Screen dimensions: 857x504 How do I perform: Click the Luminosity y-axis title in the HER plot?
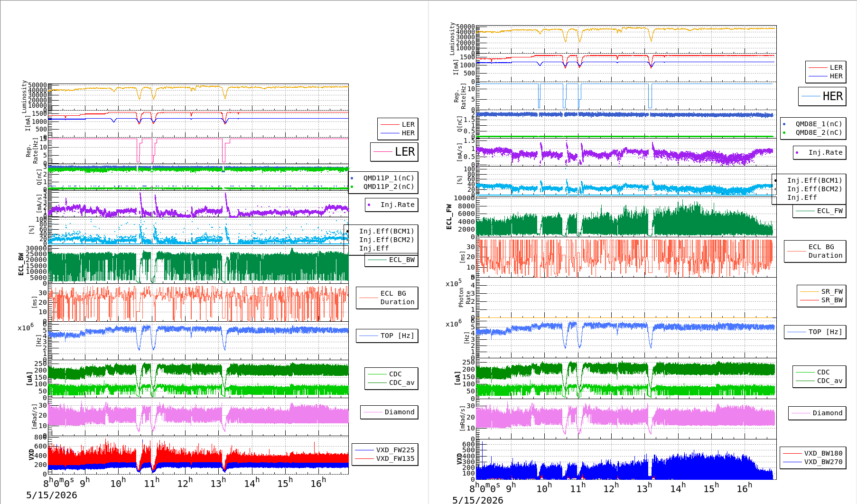click(452, 38)
